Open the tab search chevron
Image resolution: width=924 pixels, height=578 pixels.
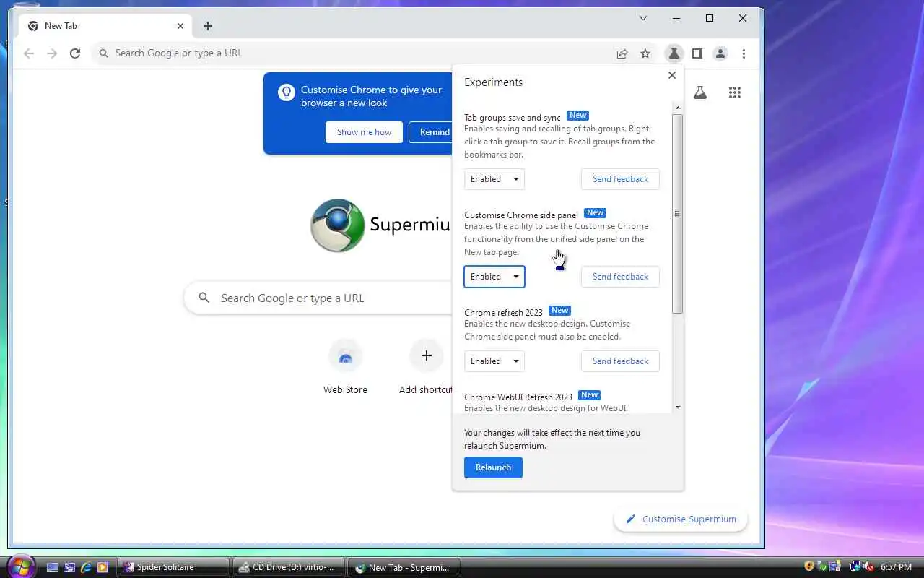tap(643, 18)
